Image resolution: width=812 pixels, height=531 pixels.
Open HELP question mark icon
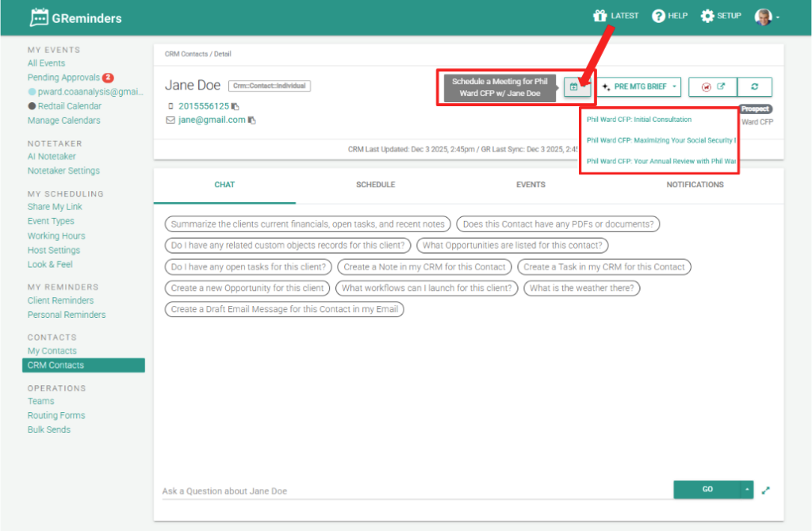[x=657, y=16]
